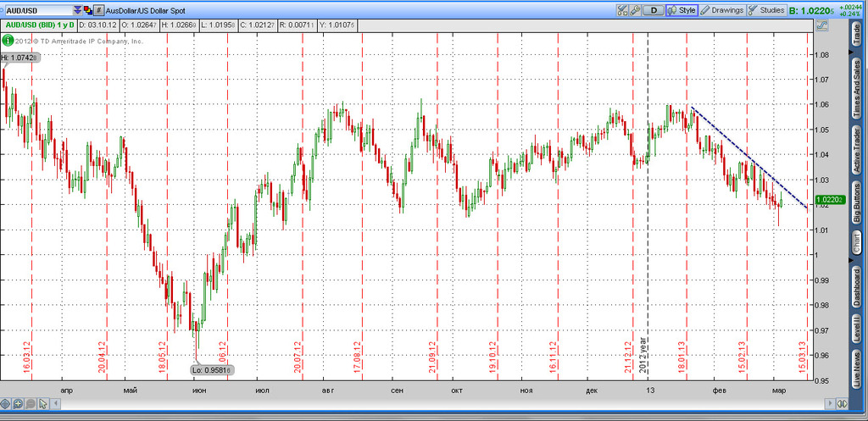Click inside the AUD/USD symbol field
868x421 pixels.
click(x=36, y=10)
